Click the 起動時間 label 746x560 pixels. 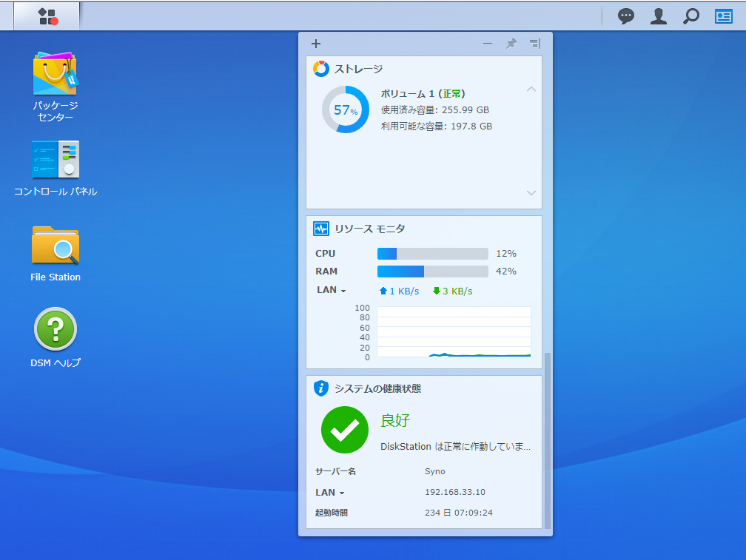coord(331,513)
